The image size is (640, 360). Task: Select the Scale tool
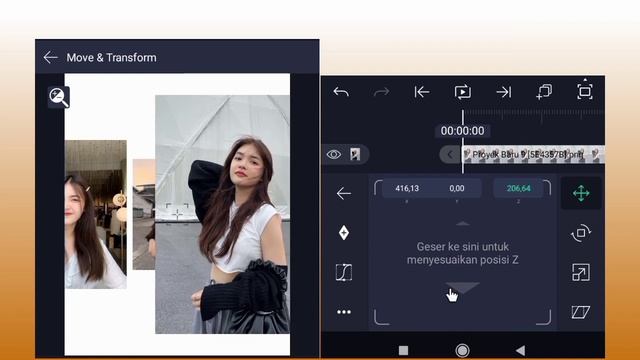[x=581, y=272]
